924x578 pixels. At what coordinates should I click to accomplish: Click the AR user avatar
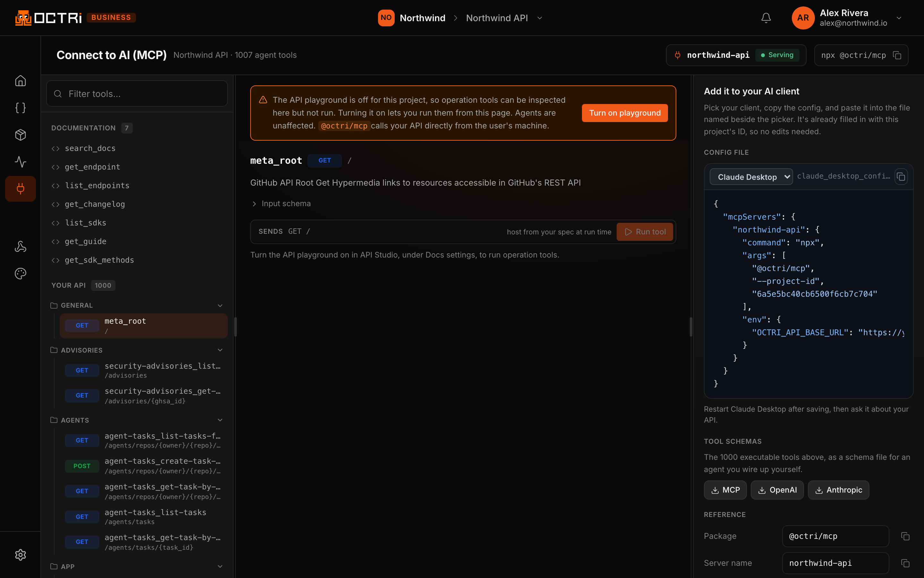coord(803,18)
